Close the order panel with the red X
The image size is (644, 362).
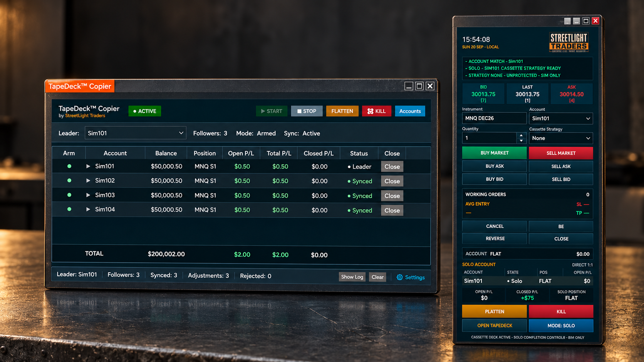coord(595,21)
